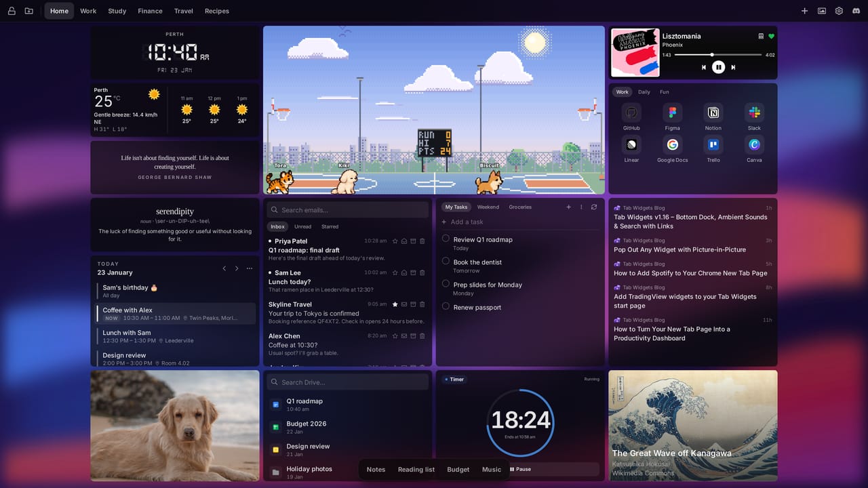Launch the Linear shortcut
The height and width of the screenshot is (488, 868).
(x=631, y=144)
